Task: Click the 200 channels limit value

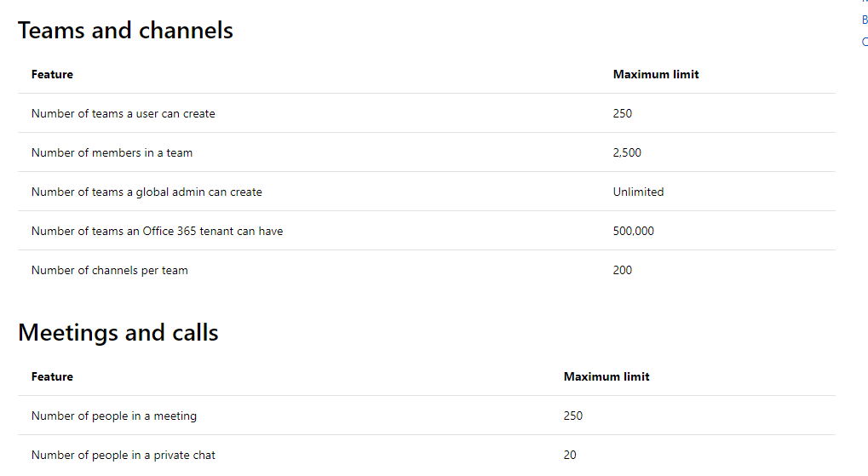Action: (x=622, y=270)
